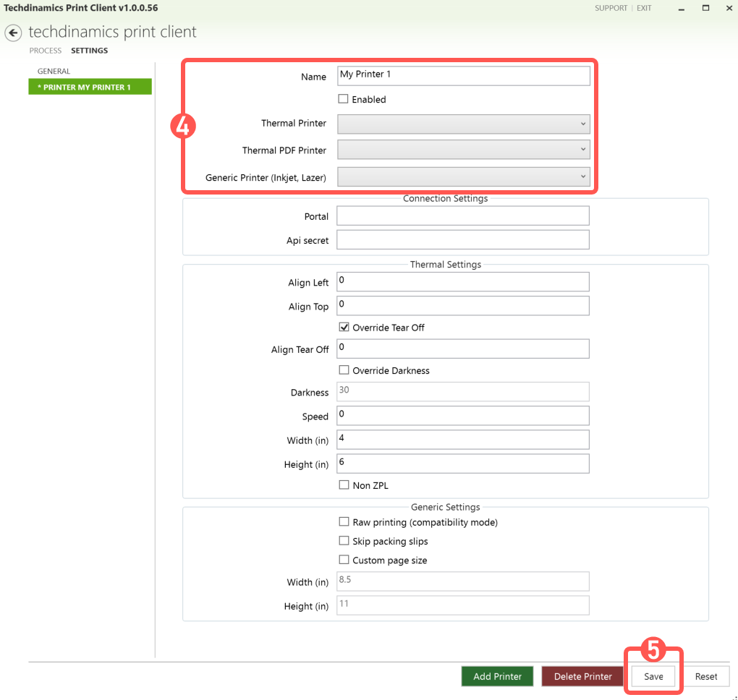Switch to the PROCESS tab
The width and height of the screenshot is (738, 700).
point(45,51)
